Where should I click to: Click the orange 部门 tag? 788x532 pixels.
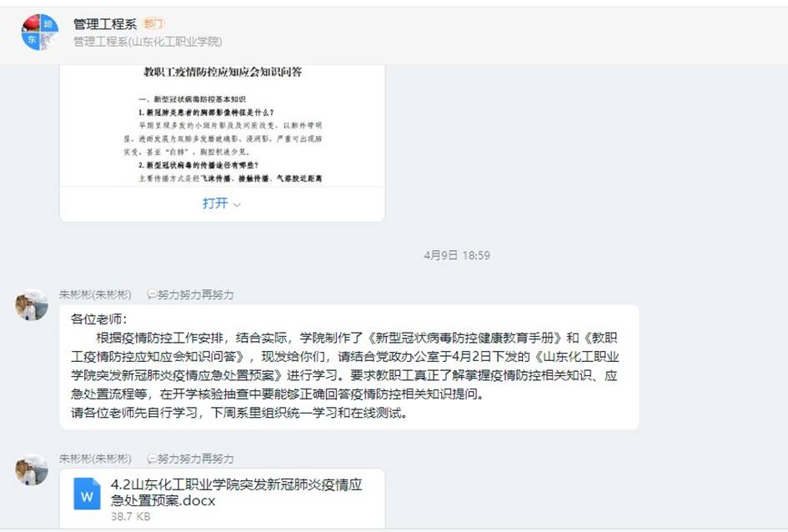153,23
